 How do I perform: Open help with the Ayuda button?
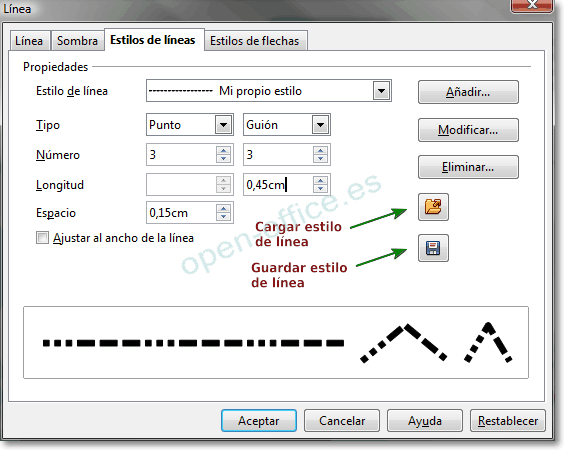(425, 421)
